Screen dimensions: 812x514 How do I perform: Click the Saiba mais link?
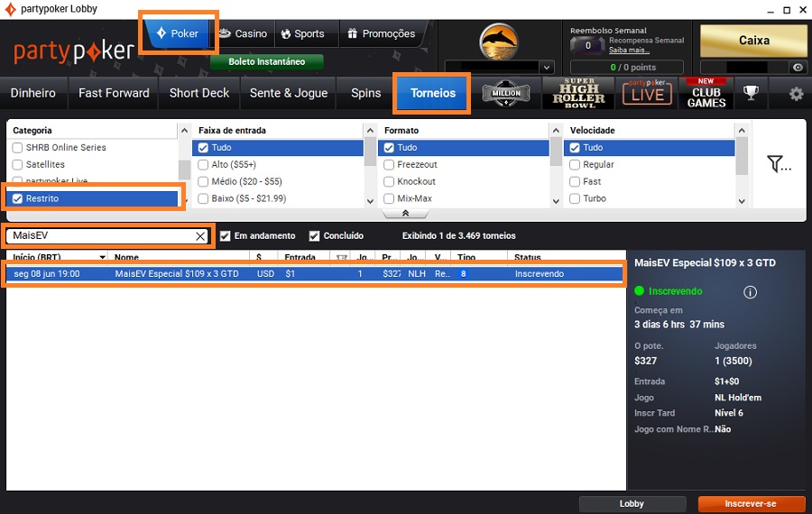(629, 50)
